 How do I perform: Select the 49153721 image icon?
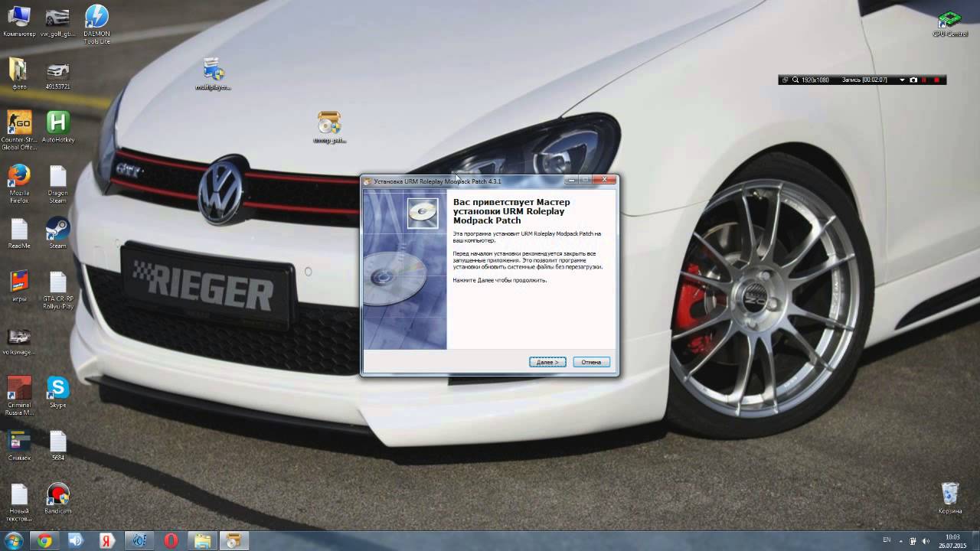58,74
